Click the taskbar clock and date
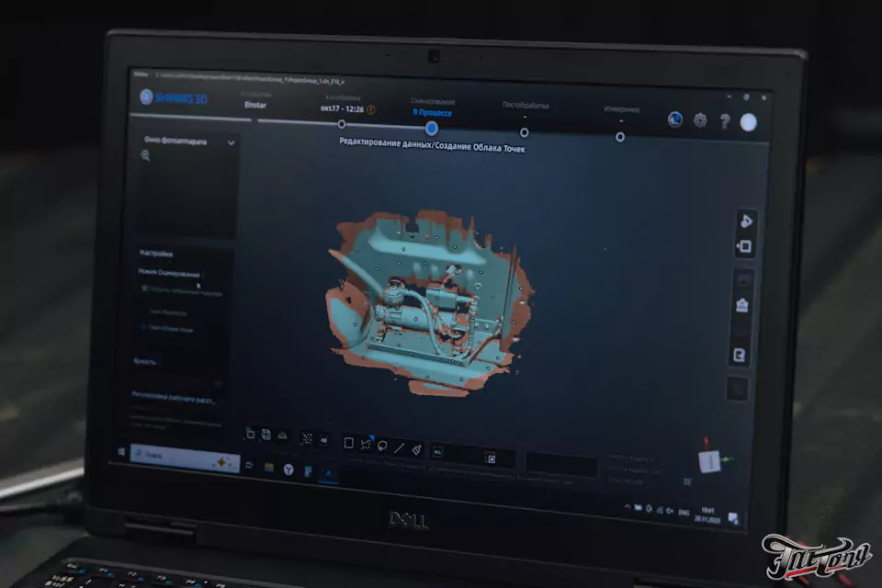The width and height of the screenshot is (882, 588). pos(707,514)
